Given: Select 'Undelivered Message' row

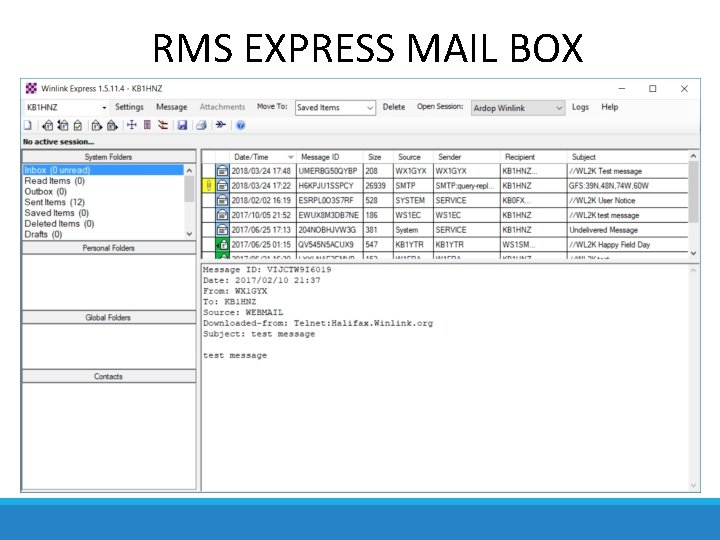Looking at the screenshot, I should pyautogui.click(x=445, y=230).
